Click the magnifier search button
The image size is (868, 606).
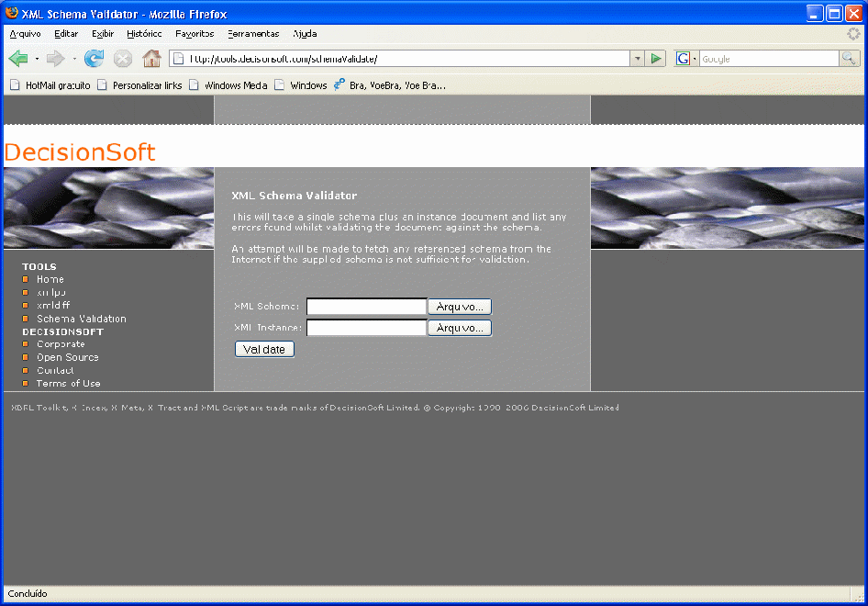pyautogui.click(x=849, y=58)
